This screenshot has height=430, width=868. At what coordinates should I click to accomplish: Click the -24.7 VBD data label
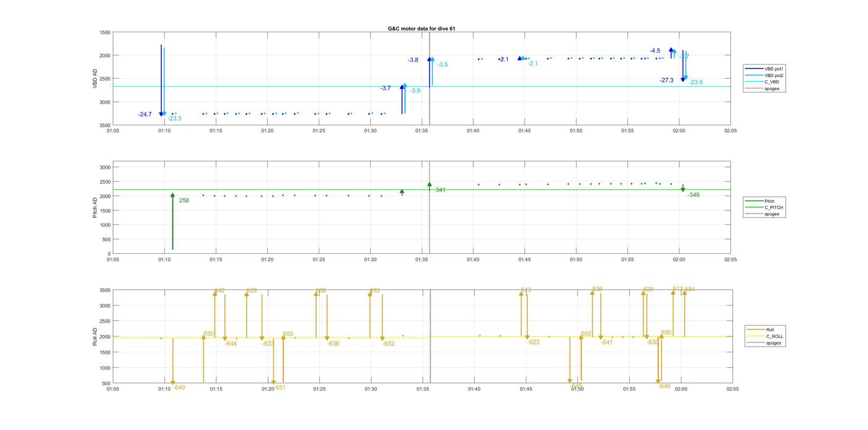pyautogui.click(x=145, y=115)
